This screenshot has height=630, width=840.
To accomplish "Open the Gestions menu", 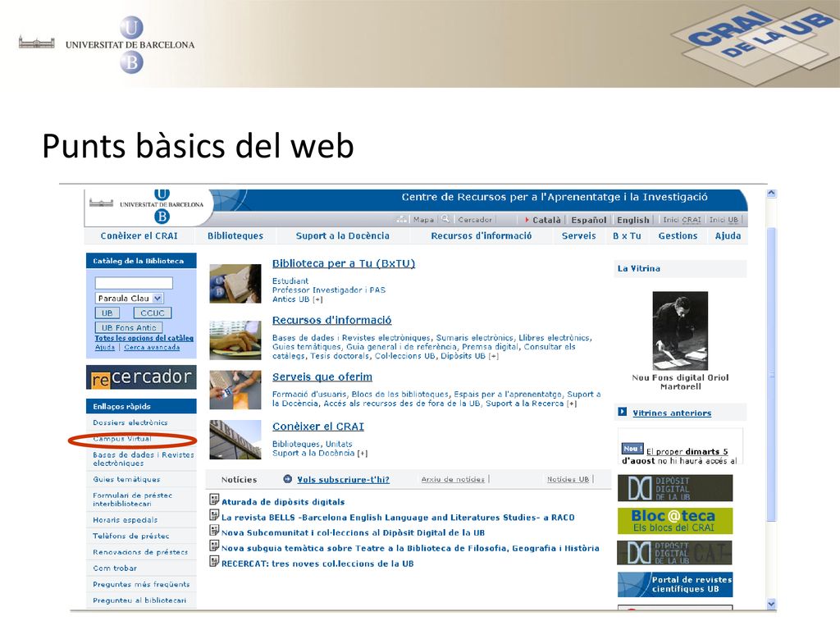I will [x=678, y=235].
